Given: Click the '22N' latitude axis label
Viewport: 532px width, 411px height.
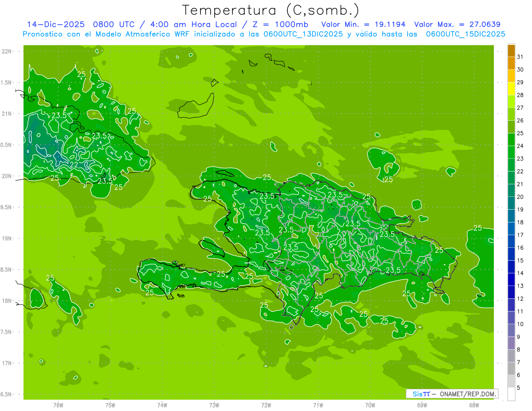Looking at the screenshot, I should (x=7, y=51).
